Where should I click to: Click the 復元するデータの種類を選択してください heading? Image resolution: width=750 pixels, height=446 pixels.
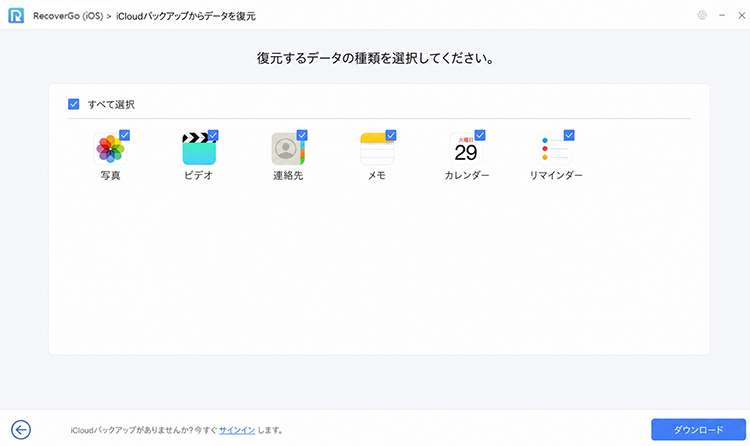click(375, 58)
